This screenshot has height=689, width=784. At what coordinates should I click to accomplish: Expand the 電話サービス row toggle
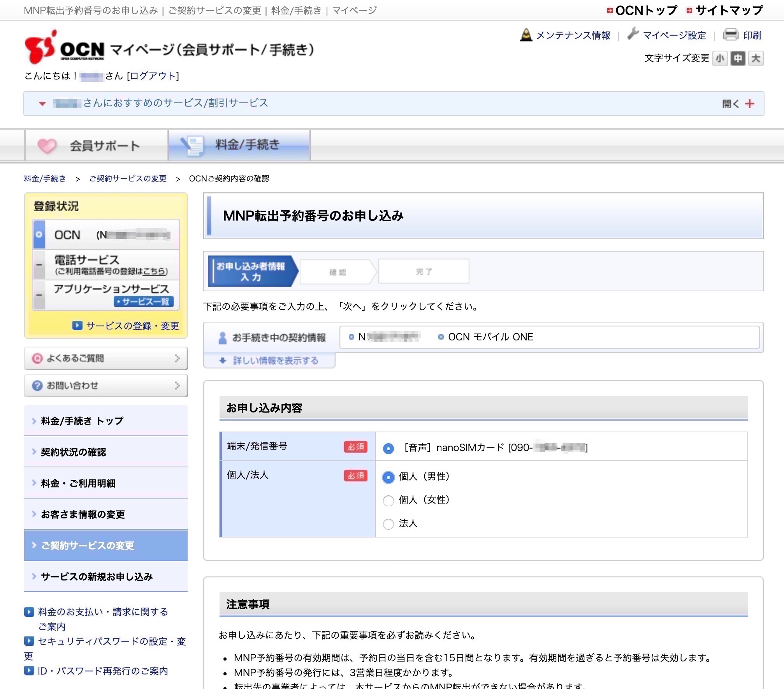39,265
